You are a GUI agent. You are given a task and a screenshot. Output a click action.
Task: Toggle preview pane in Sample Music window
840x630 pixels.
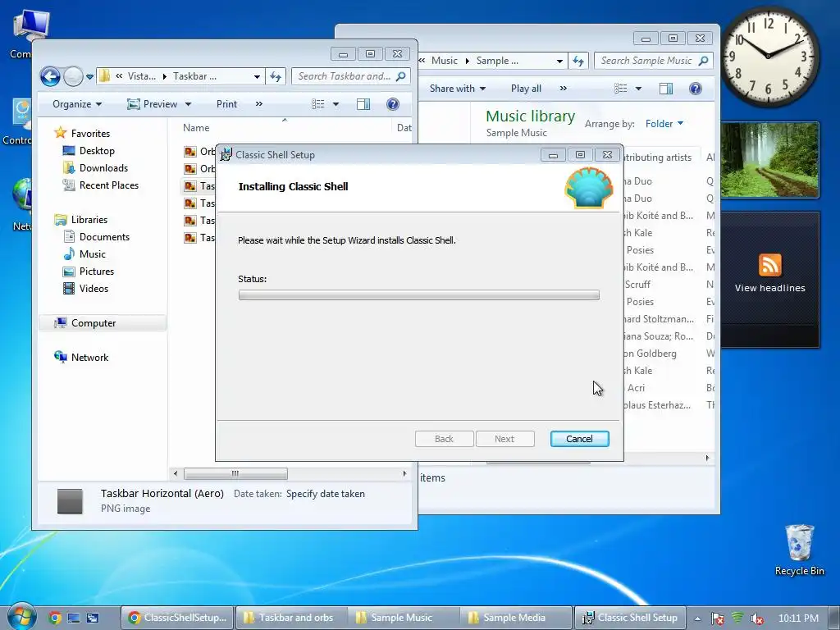[666, 89]
